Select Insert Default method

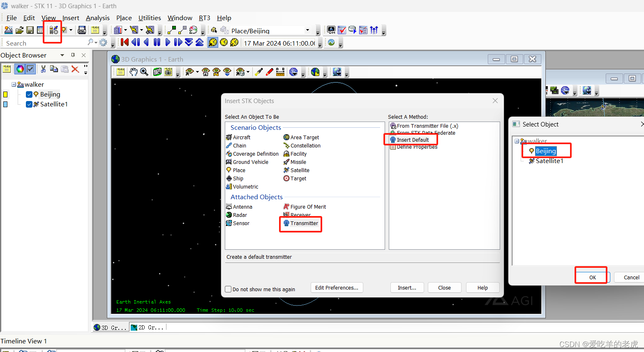pos(409,140)
